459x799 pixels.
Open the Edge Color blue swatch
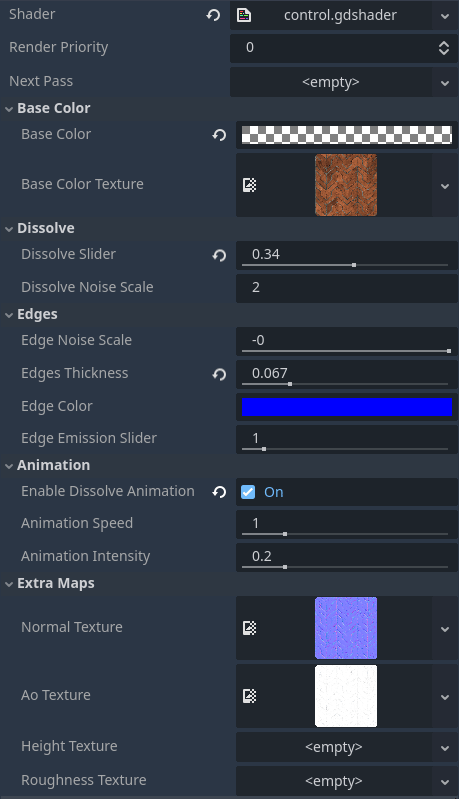coord(346,407)
